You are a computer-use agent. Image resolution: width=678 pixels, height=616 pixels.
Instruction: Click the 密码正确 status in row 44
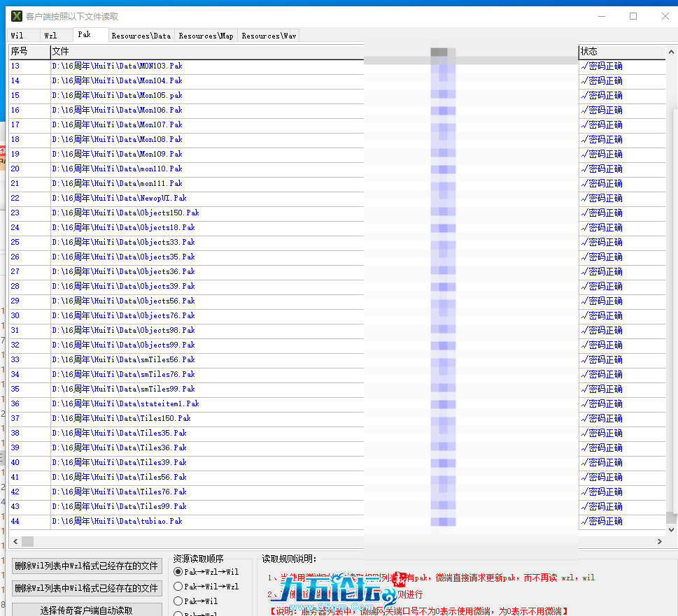click(x=602, y=522)
